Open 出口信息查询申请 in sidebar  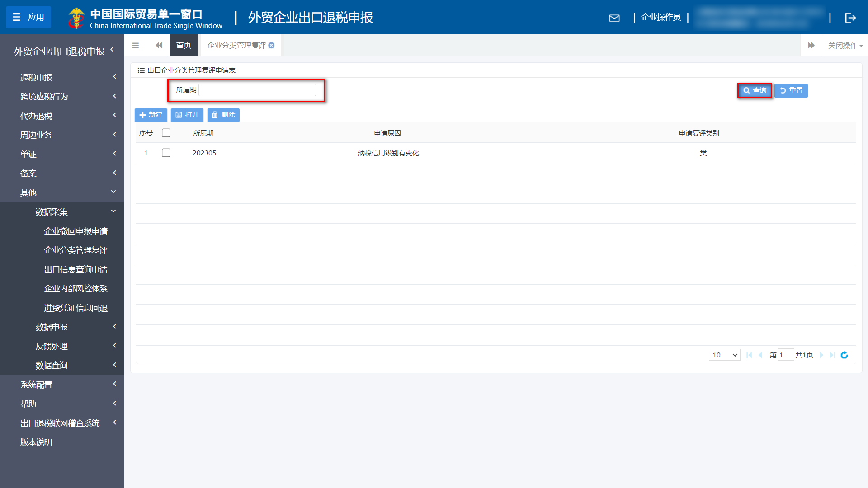[x=75, y=269]
